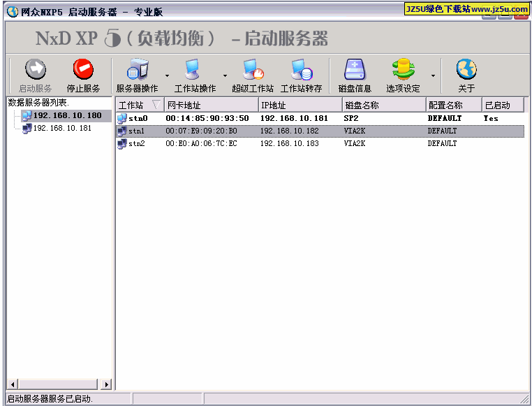532x406 pixels.
Task: Click MAC address 00:14:85:90:93:50
Action: coord(207,119)
